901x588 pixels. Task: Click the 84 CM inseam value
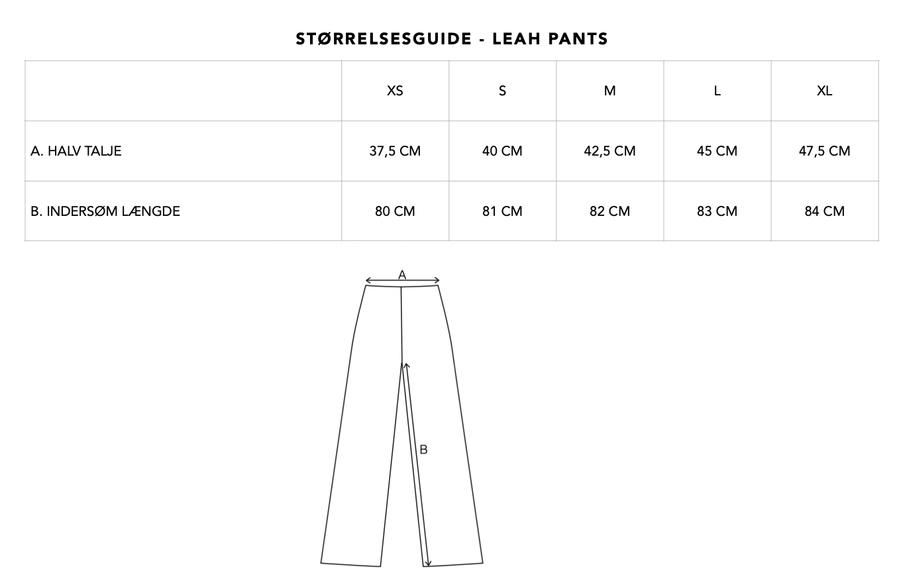pos(824,211)
